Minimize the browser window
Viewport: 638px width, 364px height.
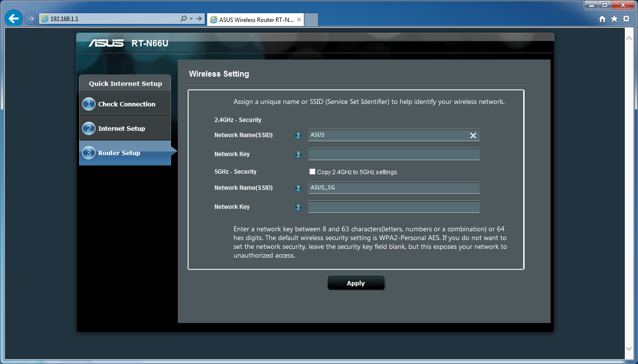[592, 4]
